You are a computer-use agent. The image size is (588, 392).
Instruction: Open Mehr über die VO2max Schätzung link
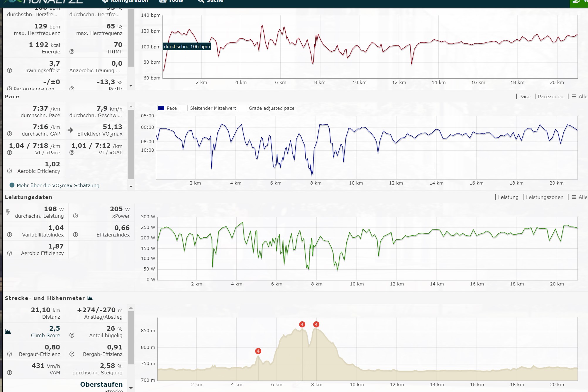(x=58, y=185)
